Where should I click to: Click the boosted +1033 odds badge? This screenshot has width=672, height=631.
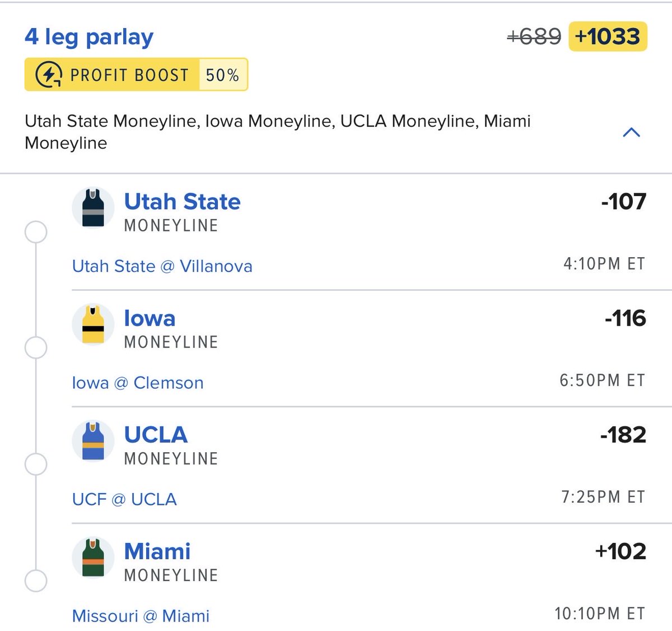coord(608,36)
